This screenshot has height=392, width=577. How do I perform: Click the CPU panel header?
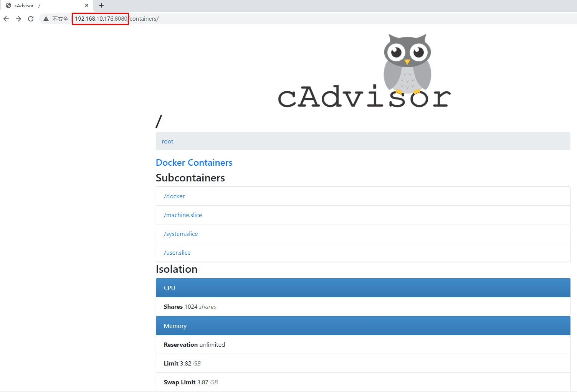(x=363, y=288)
